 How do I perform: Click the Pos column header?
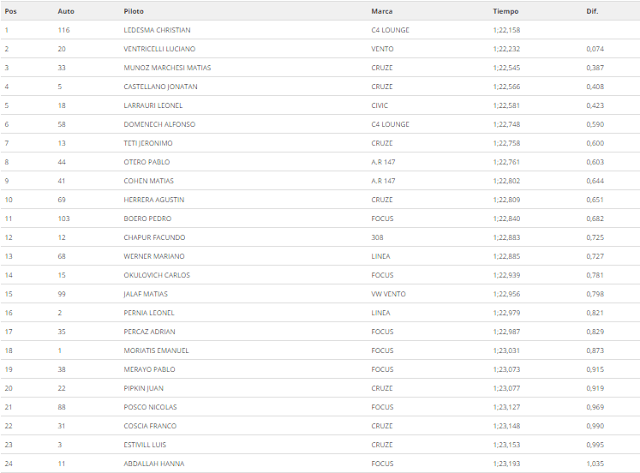click(x=11, y=11)
